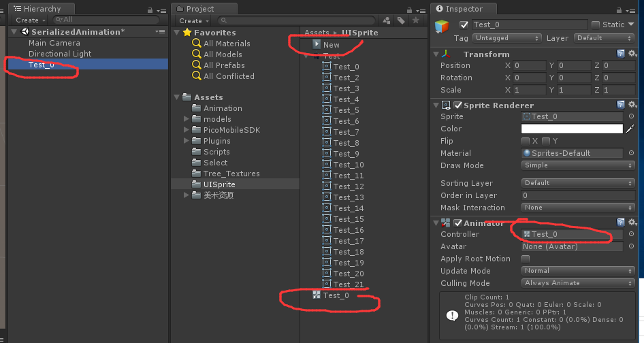Click the Material field object picker circle
Screen dimensions: 644x343
(x=631, y=153)
